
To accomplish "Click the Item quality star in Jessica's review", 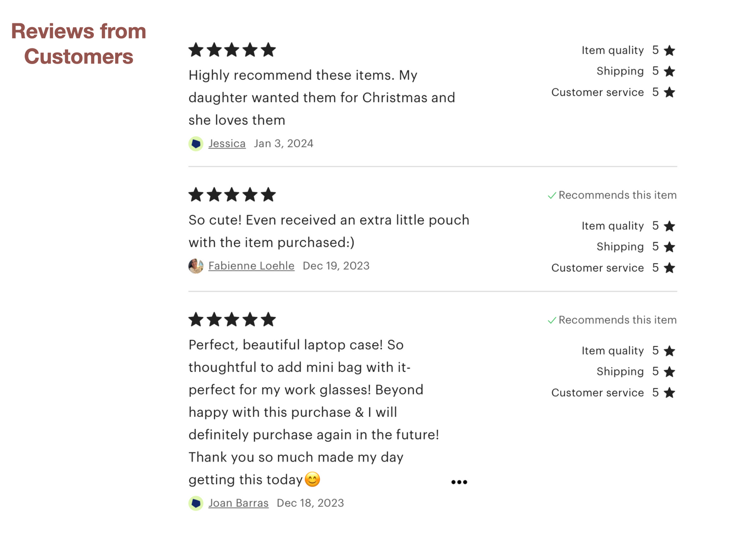I will 670,51.
